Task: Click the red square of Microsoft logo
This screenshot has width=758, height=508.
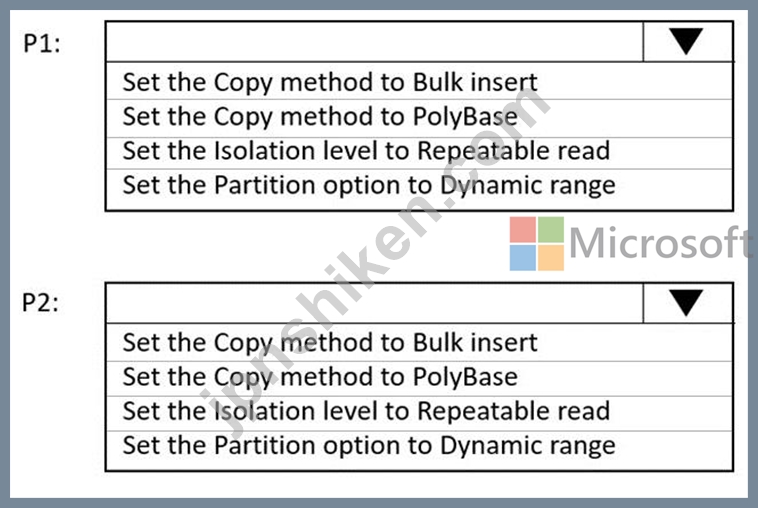Action: click(523, 230)
